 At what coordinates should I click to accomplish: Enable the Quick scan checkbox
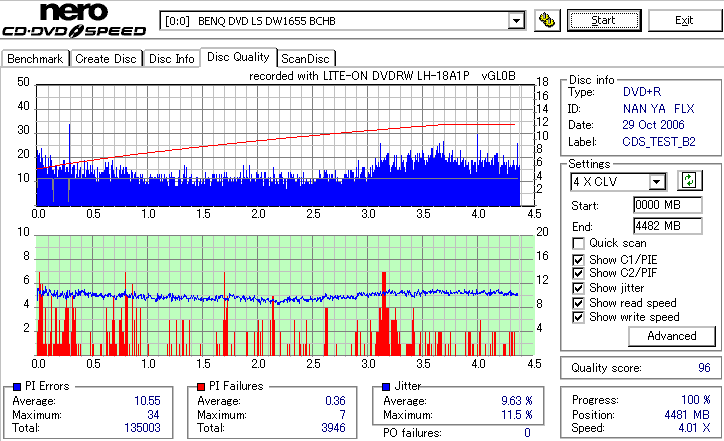[578, 243]
